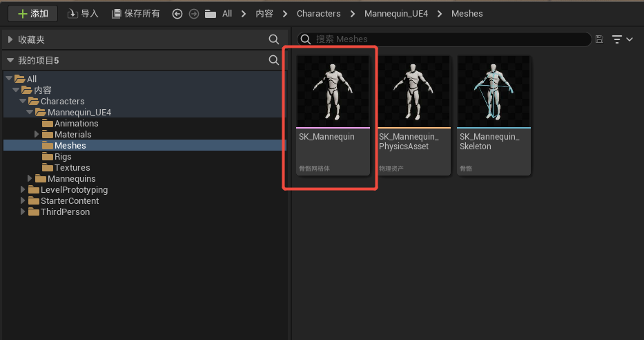The image size is (644, 340).
Task: Select the SK_Mannequin_PhysicsAsset thumbnail
Action: pos(413,115)
